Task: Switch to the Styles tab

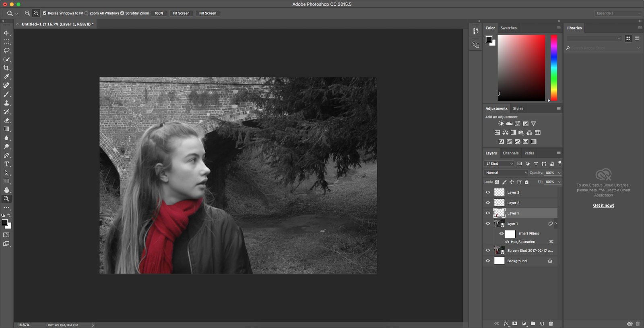Action: pyautogui.click(x=518, y=108)
